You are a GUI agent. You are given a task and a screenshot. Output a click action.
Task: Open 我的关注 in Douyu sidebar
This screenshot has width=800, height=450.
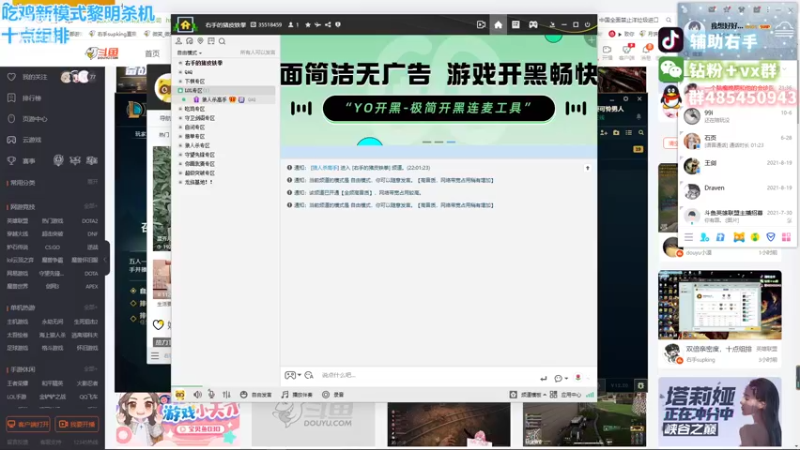click(x=35, y=77)
